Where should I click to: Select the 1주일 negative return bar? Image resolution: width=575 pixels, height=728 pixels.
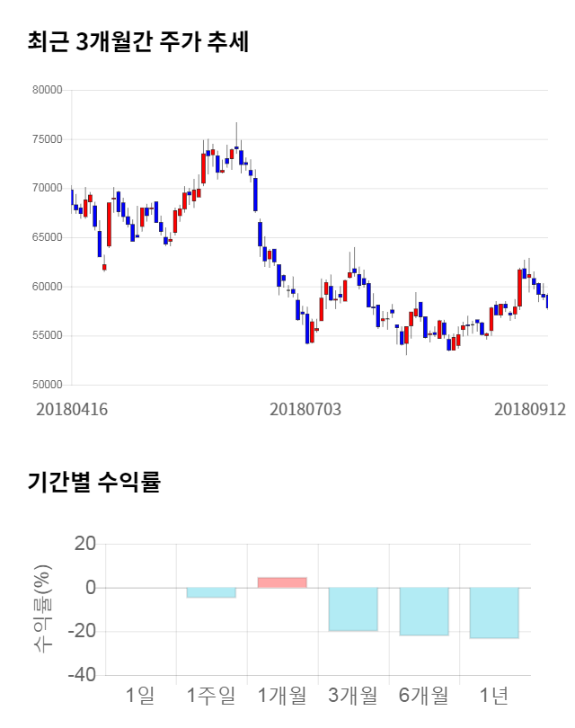211,592
